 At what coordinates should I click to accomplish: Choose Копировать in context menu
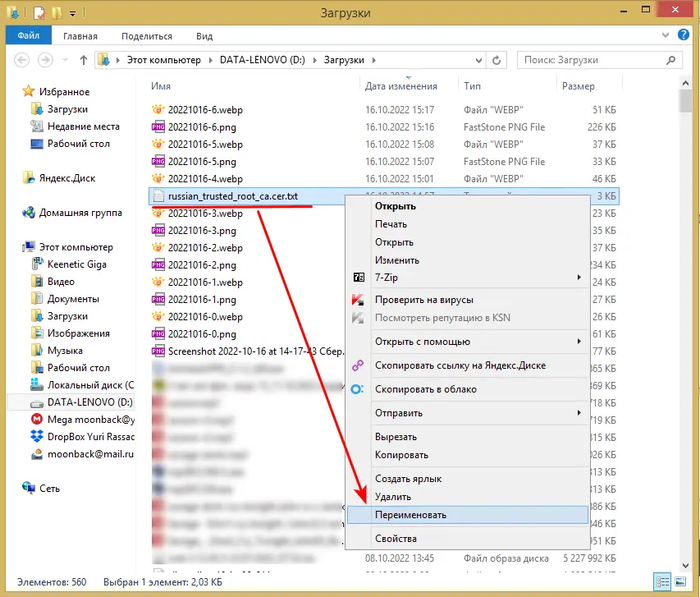468,455
